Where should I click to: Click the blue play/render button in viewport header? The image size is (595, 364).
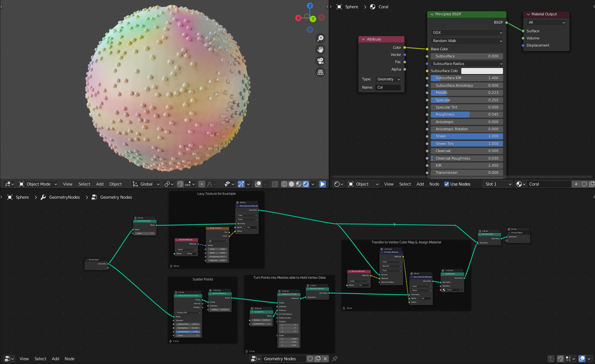point(323,184)
